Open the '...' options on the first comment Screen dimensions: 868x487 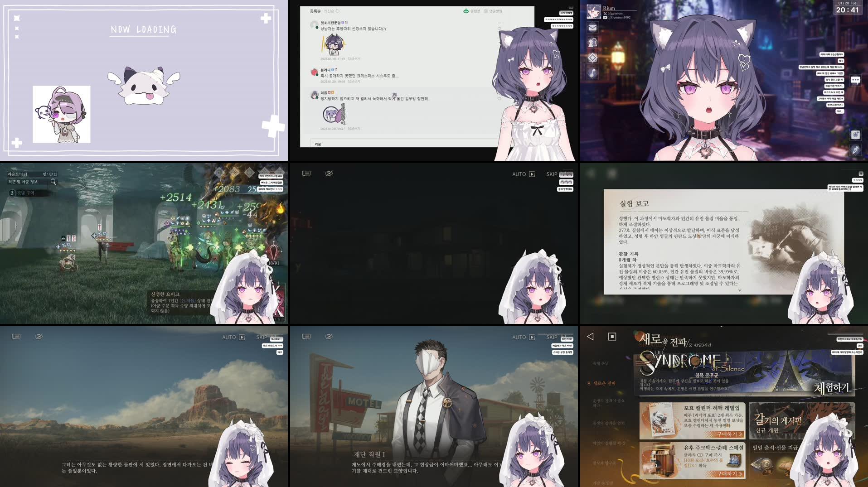click(x=499, y=22)
